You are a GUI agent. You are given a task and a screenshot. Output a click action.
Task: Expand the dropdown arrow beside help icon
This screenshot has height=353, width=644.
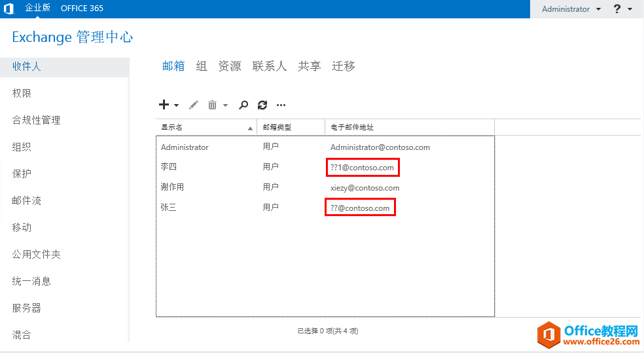tap(630, 9)
